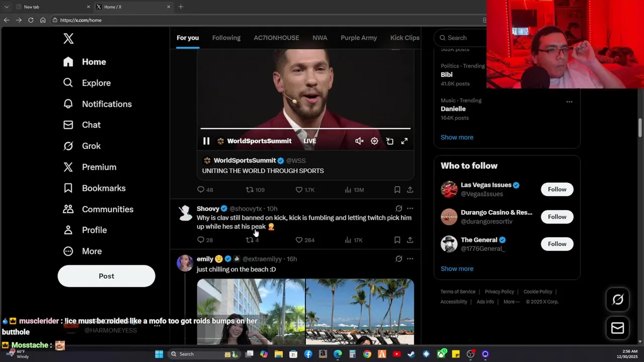Open Communities from the sidebar

click(99, 209)
